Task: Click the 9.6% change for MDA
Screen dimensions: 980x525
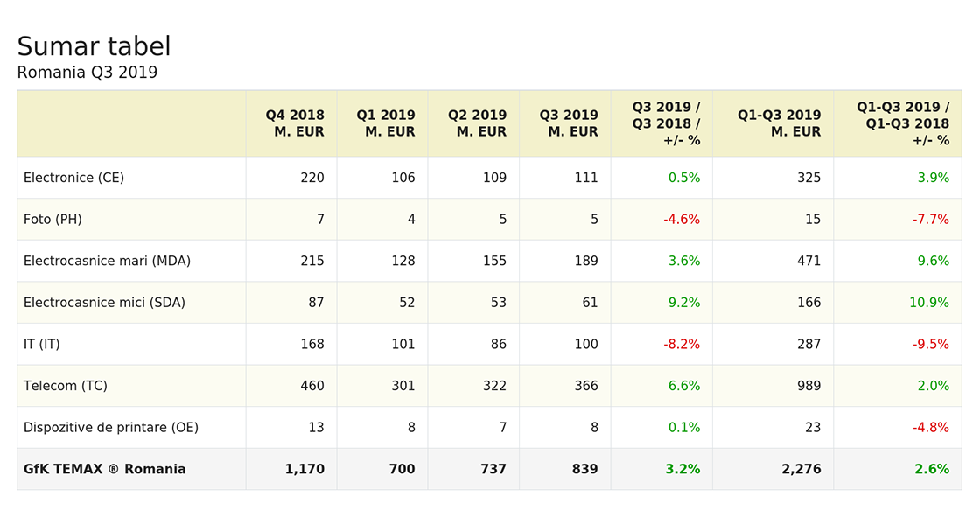Action: 933,261
